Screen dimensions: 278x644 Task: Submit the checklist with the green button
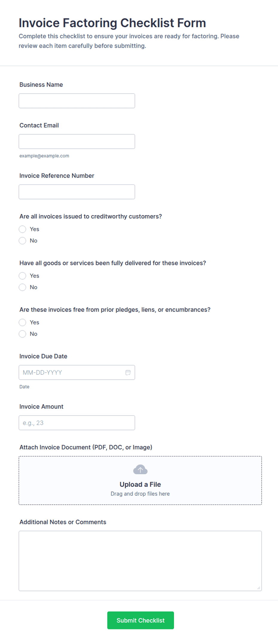(140, 620)
